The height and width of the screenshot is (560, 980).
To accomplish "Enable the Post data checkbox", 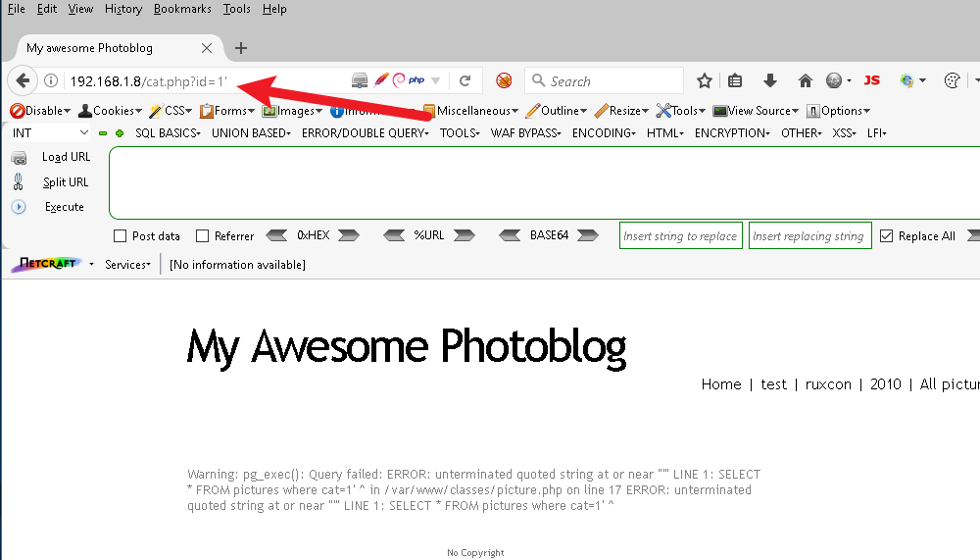I will pos(121,236).
